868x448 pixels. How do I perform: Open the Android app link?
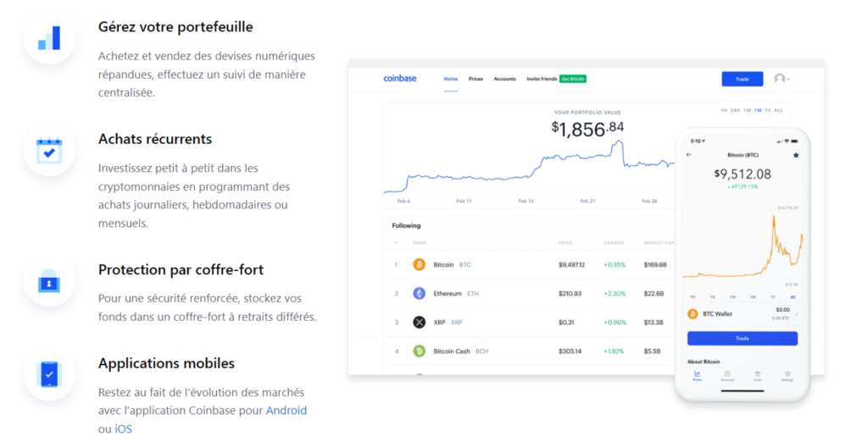(x=287, y=411)
